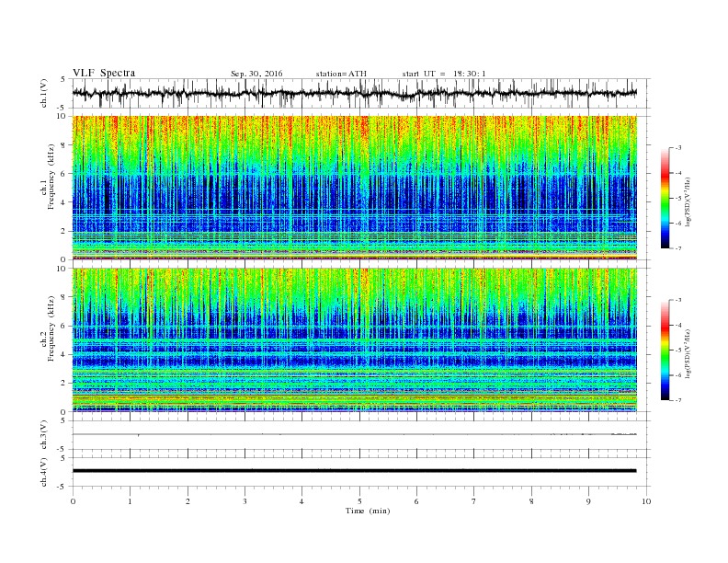Image resolution: width=728 pixels, height=563 pixels.
Task: Click inside the ch.2 spectrogram panel
Action: tap(355, 340)
